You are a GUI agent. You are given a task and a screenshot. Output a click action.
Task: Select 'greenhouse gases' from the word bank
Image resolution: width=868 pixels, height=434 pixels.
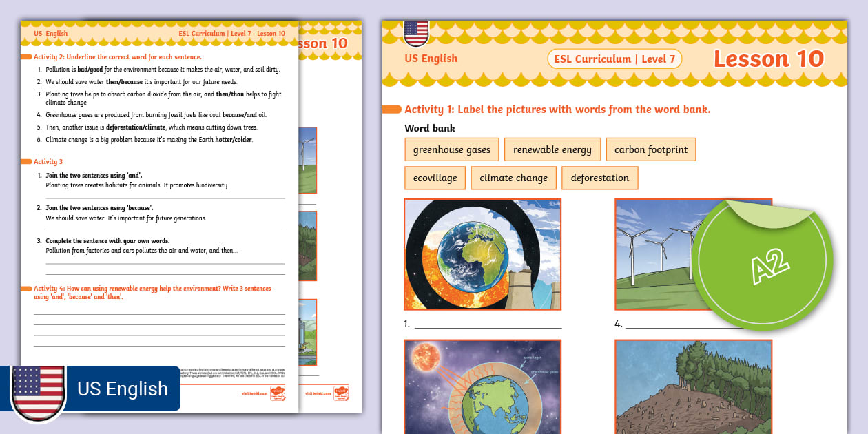(x=452, y=149)
